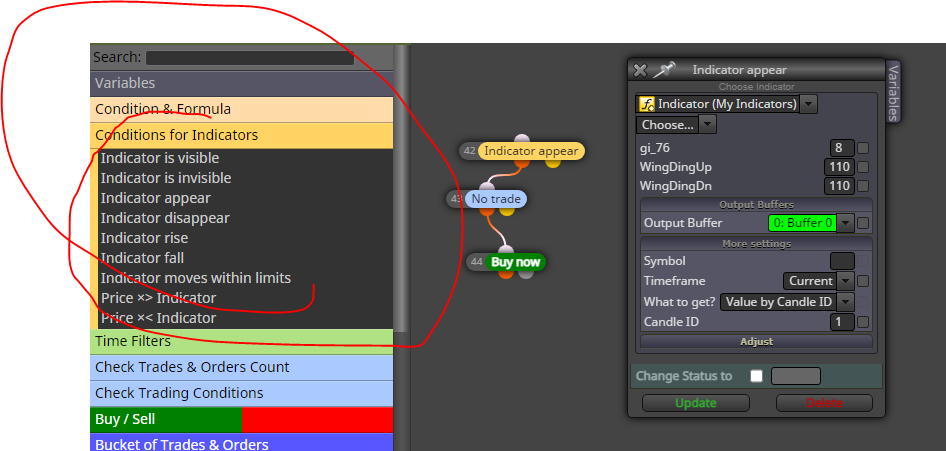The width and height of the screenshot is (946, 451).
Task: Tick the checkbox next to gi_76
Action: click(863, 148)
